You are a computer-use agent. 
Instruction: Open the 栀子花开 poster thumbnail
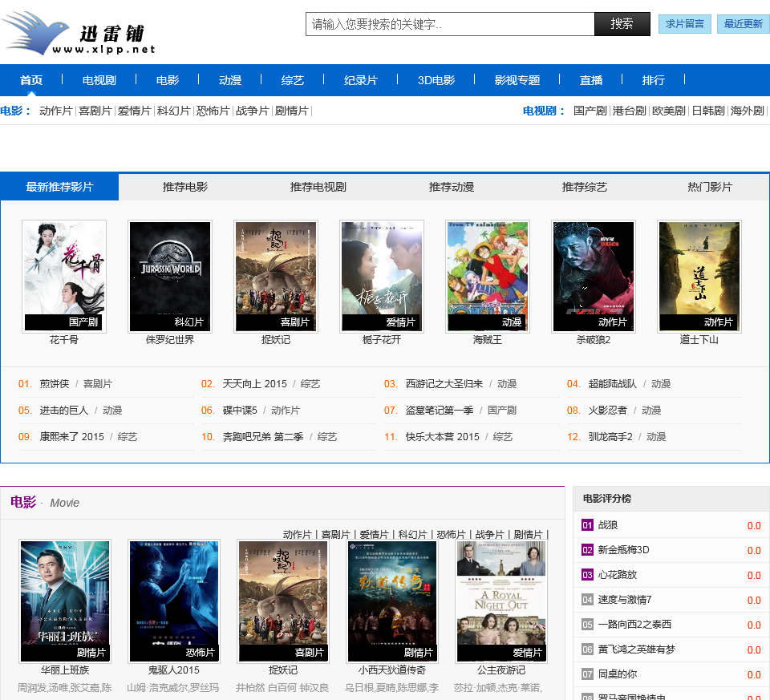point(382,277)
